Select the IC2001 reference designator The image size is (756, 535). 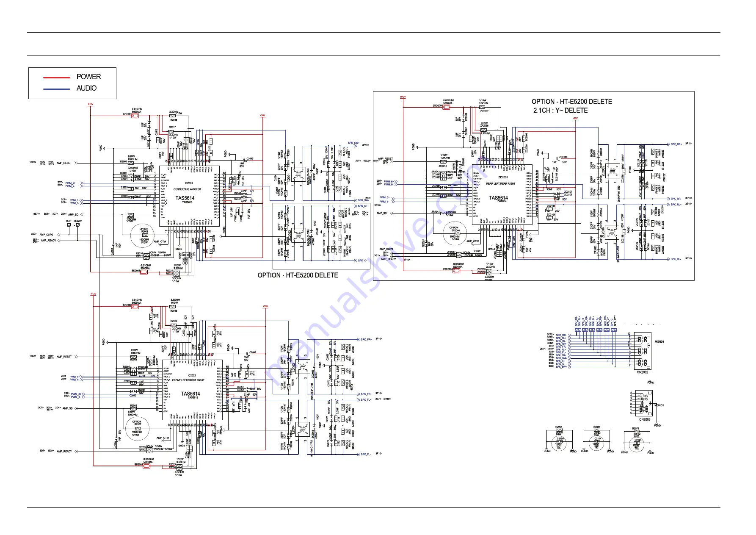189,183
